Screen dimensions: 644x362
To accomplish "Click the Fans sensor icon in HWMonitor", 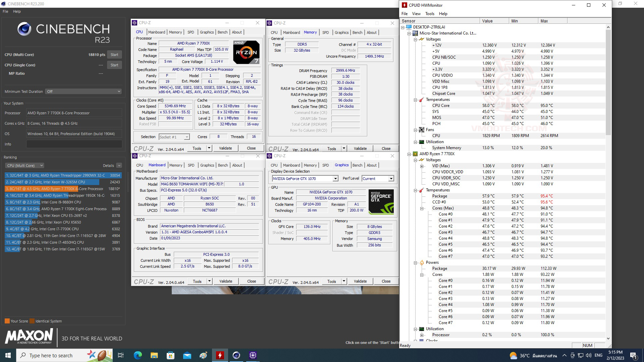I will [422, 130].
